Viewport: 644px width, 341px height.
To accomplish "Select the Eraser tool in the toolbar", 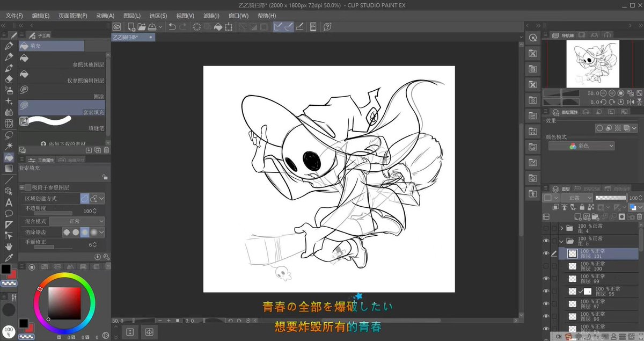I will [9, 79].
